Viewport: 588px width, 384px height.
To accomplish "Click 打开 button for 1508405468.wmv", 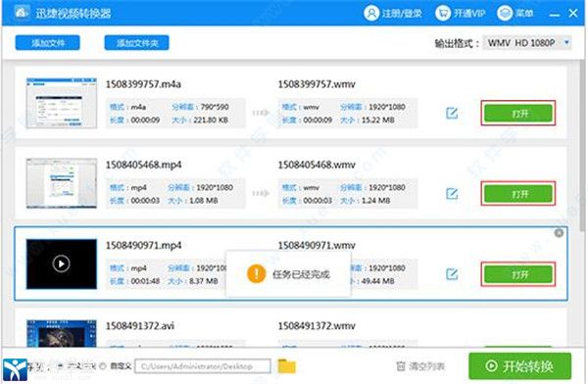I will [x=518, y=194].
